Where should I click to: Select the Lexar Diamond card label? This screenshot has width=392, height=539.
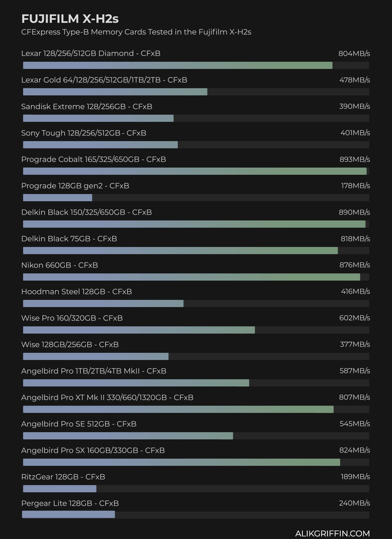90,53
